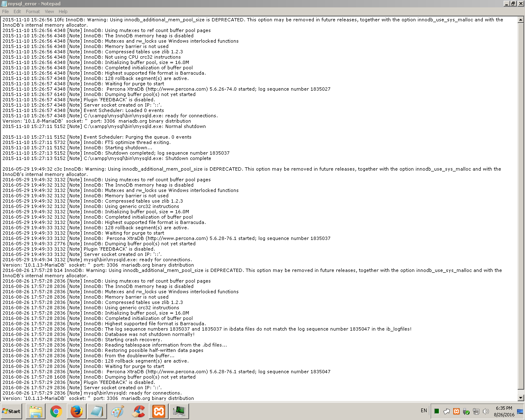
Task: Click the 'Shutdown completed; log sequence number 1835037' line
Action: click(116, 153)
